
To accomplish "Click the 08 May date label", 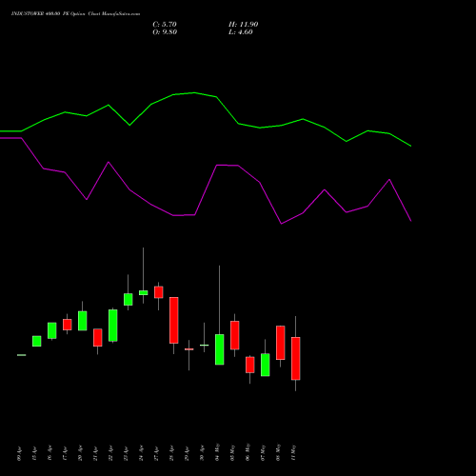I will 279,452.
